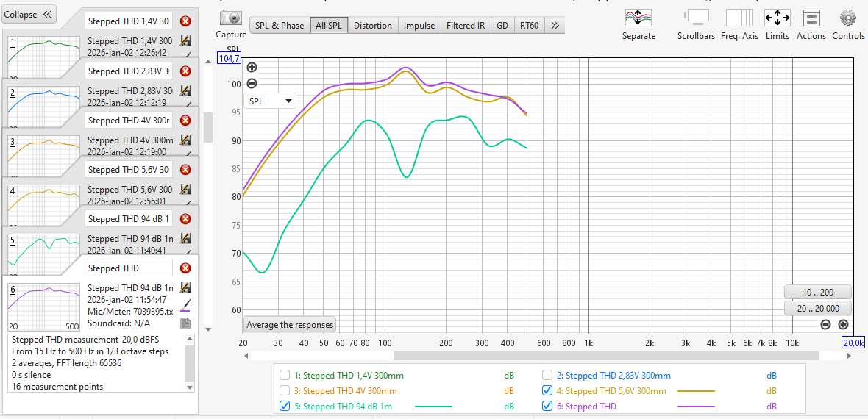This screenshot has width=868, height=419.
Task: Show more graph tabs with >> arrow
Action: (x=555, y=26)
